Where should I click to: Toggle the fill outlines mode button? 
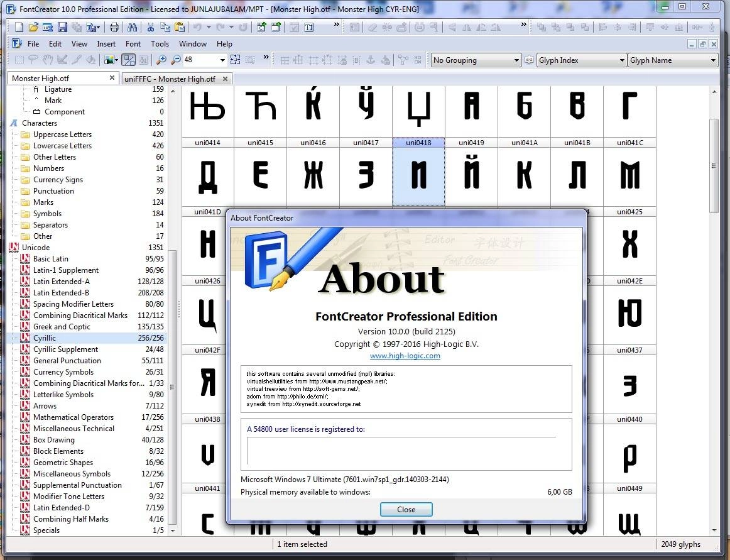point(129,60)
